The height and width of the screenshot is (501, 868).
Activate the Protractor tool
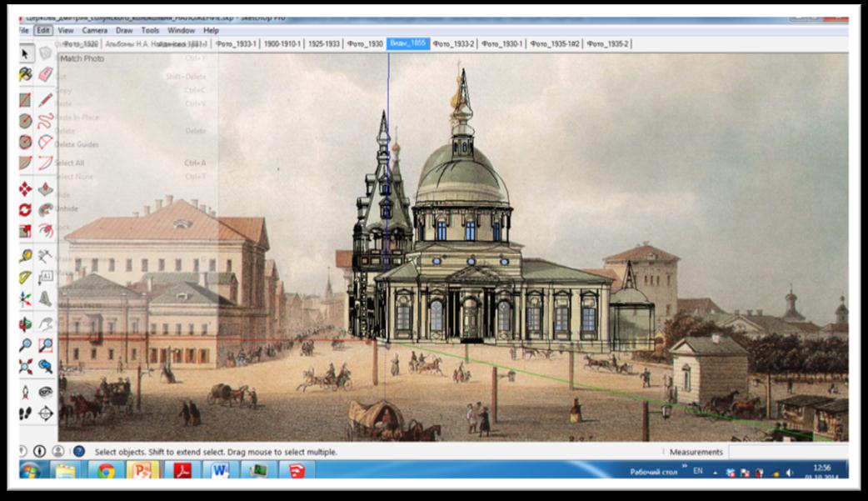pos(26,277)
